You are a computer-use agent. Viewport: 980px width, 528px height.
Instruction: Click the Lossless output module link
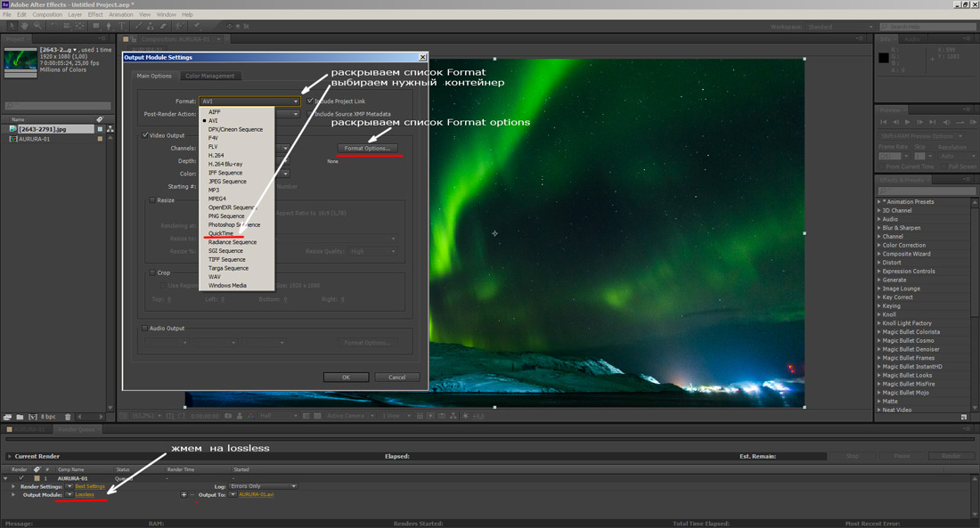pyautogui.click(x=85, y=494)
